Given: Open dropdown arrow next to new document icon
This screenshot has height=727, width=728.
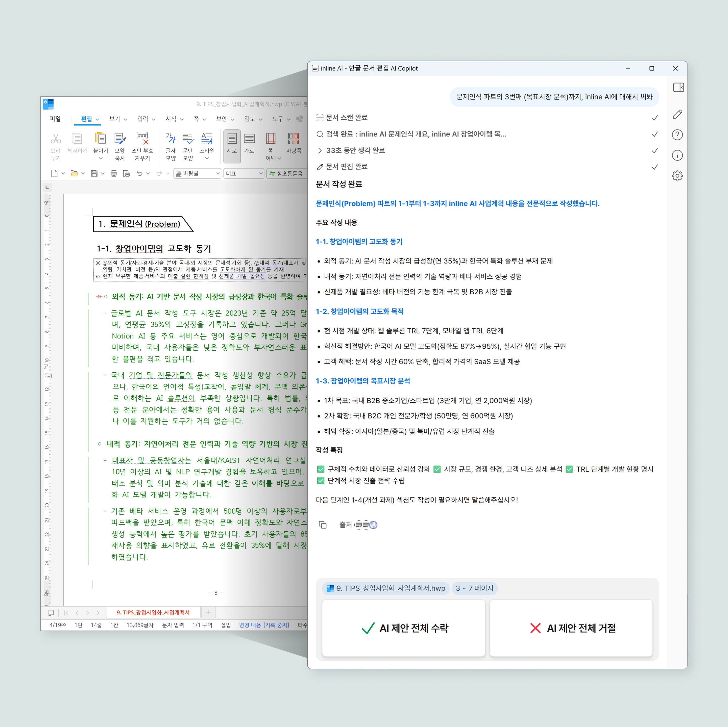Looking at the screenshot, I should [63, 174].
